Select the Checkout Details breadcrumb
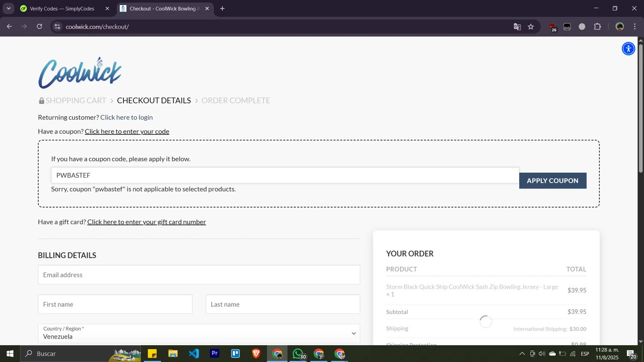Viewport: 644px width, 362px height. [154, 100]
